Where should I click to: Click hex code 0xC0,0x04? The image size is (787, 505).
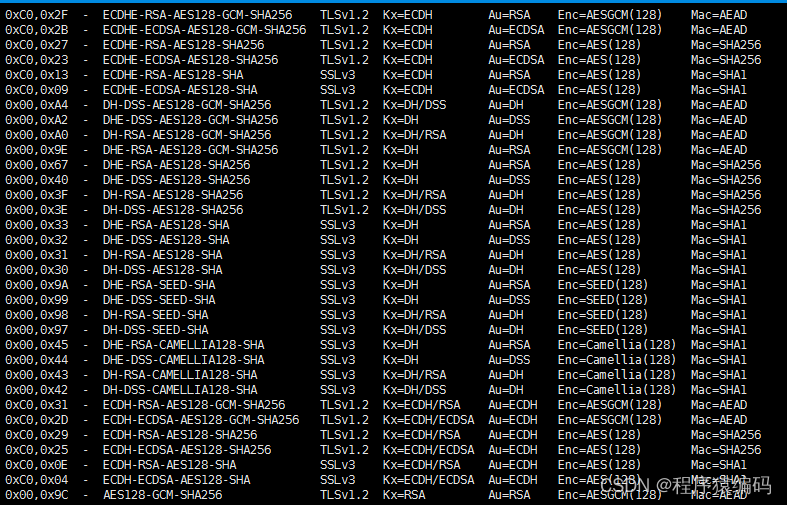[37, 480]
